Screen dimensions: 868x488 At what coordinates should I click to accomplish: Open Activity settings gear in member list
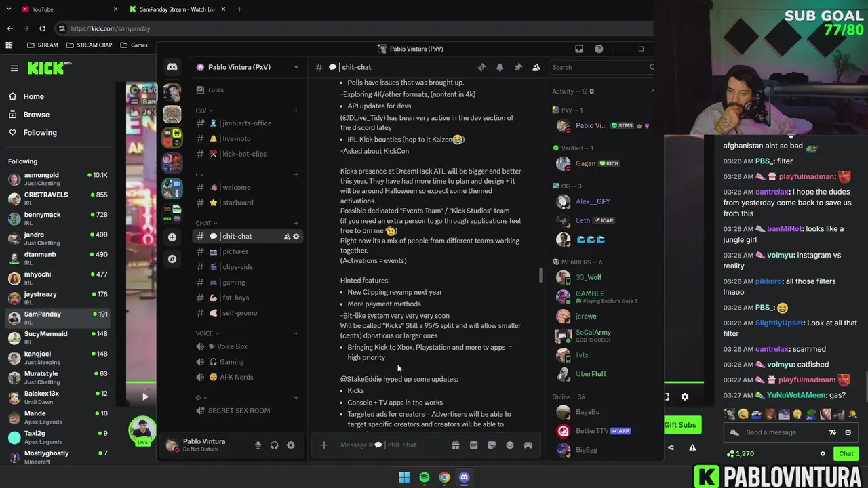pyautogui.click(x=592, y=91)
